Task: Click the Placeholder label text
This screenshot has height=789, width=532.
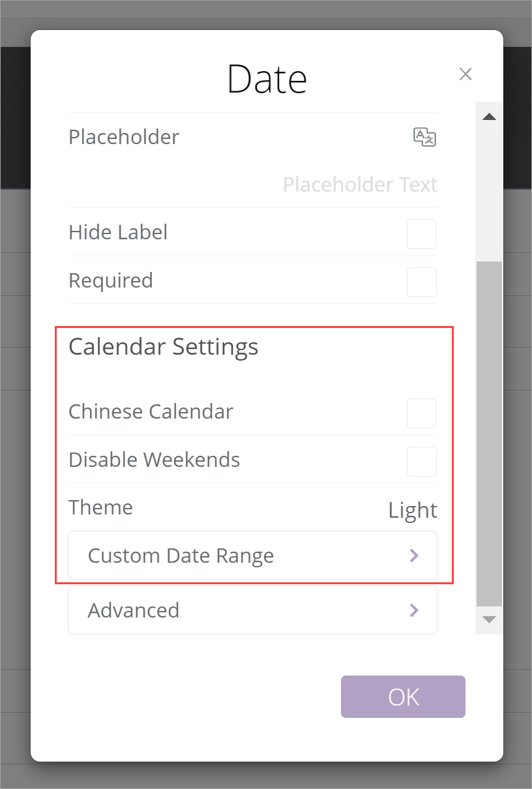Action: pos(124,137)
